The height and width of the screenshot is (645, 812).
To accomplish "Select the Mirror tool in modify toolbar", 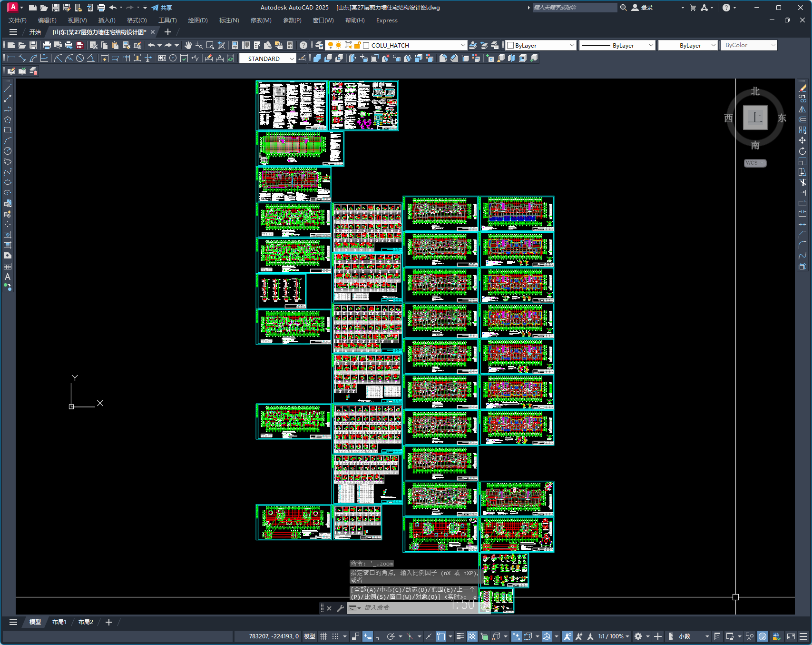I will 802,109.
